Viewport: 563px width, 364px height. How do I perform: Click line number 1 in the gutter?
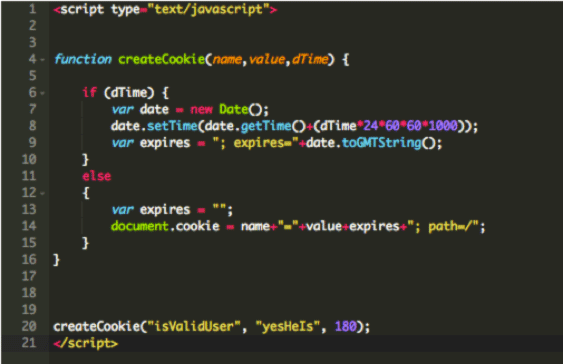click(33, 9)
